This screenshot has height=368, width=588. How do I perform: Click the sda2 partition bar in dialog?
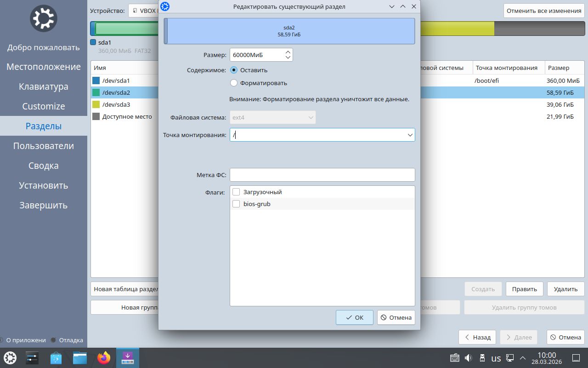[x=291, y=31]
